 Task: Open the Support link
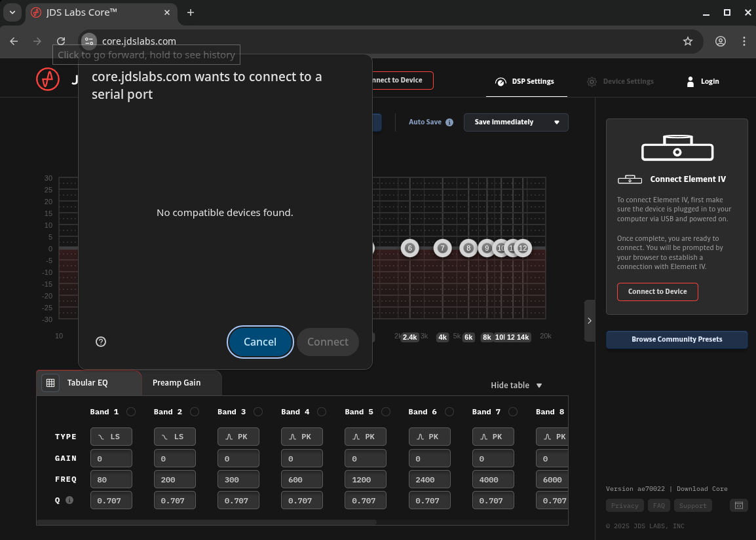click(x=693, y=506)
